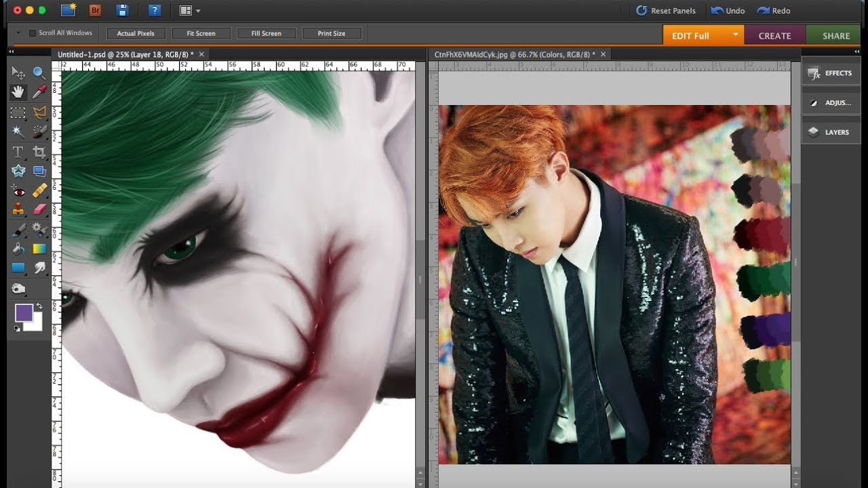The image size is (868, 488).
Task: Collapse the right panel bin double arrow
Action: (859, 52)
